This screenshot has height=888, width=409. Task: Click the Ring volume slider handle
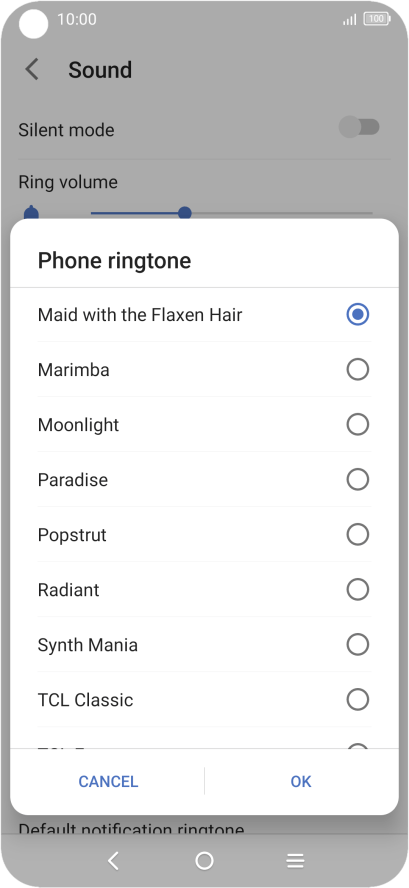184,214
